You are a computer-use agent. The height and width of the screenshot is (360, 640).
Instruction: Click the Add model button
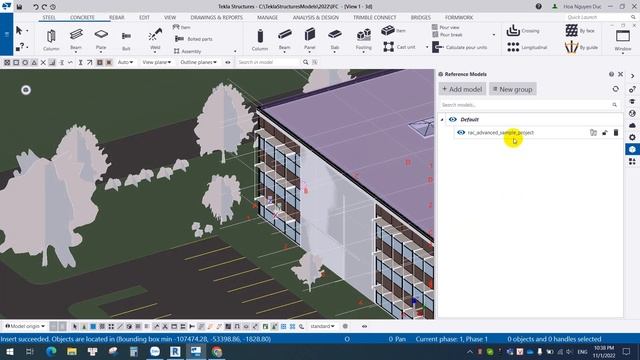coord(462,89)
